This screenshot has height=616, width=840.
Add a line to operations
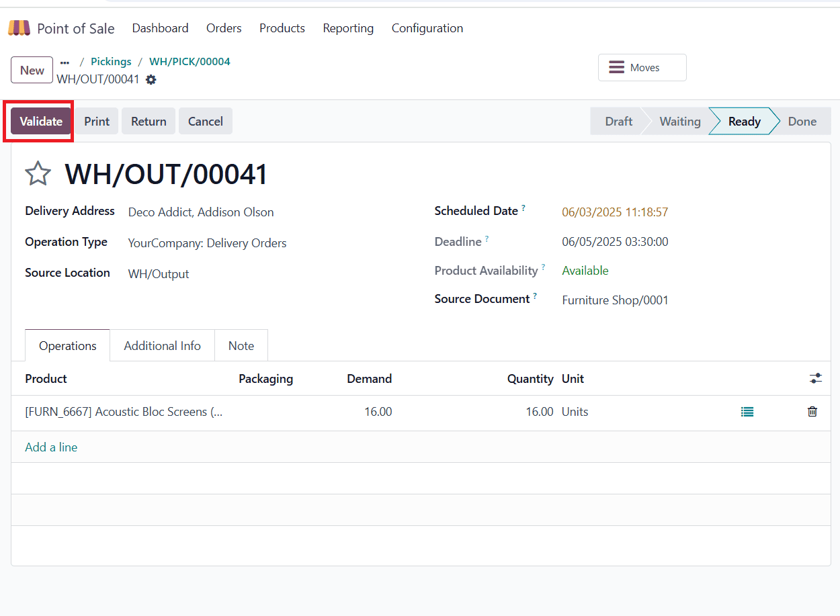click(x=51, y=447)
